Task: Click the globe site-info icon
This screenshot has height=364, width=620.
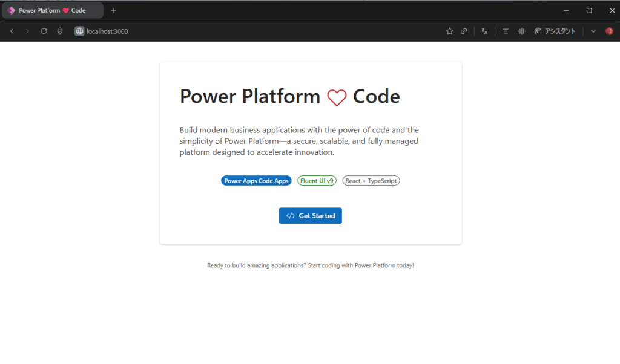Action: [x=79, y=31]
